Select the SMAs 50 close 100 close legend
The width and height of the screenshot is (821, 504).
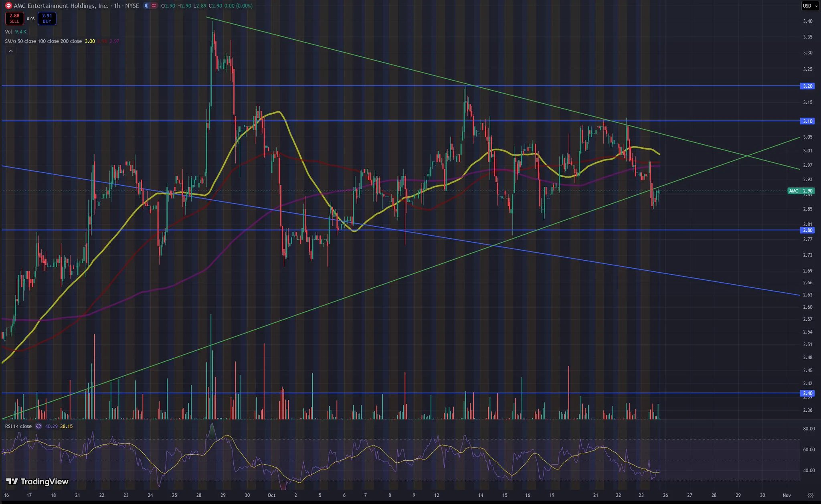tap(43, 41)
